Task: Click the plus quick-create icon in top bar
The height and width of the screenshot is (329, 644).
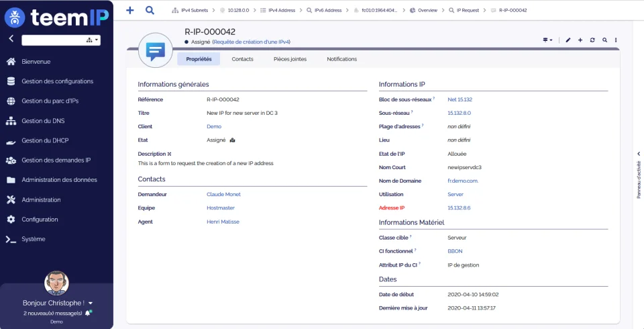Action: coord(129,10)
